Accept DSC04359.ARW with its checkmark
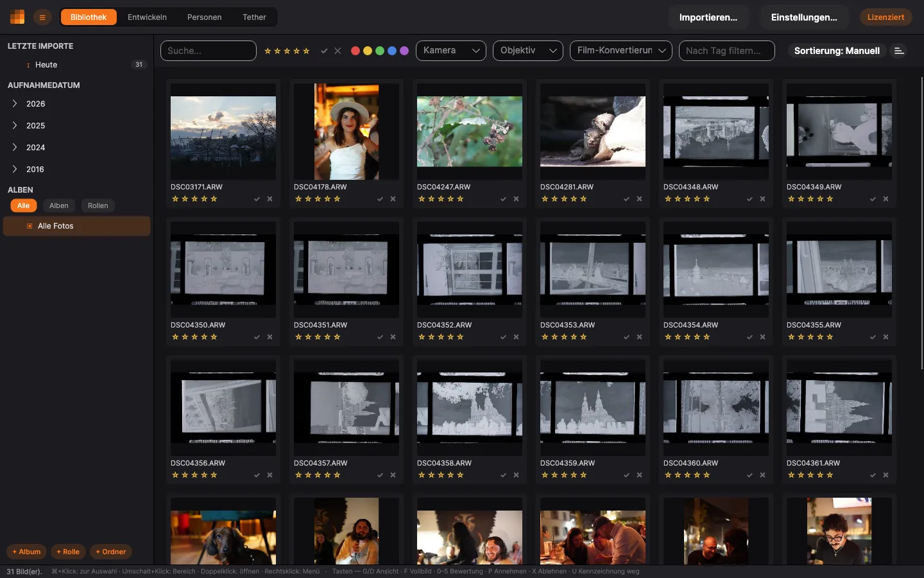The image size is (924, 578). pyautogui.click(x=626, y=475)
